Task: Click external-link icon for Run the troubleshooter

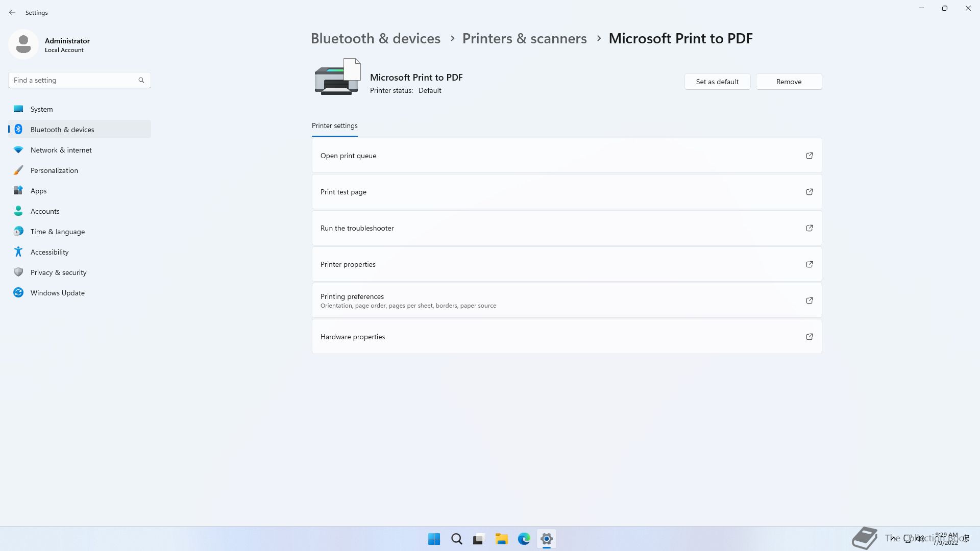Action: tap(810, 228)
